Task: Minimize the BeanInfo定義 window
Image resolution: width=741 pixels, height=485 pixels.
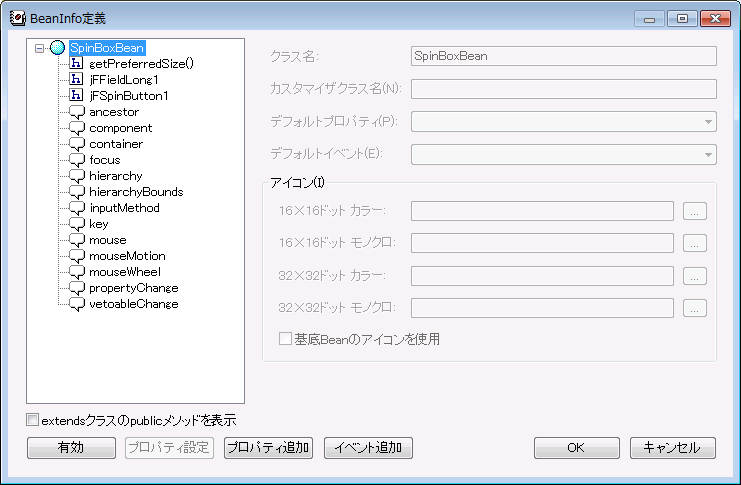Action: (x=649, y=19)
